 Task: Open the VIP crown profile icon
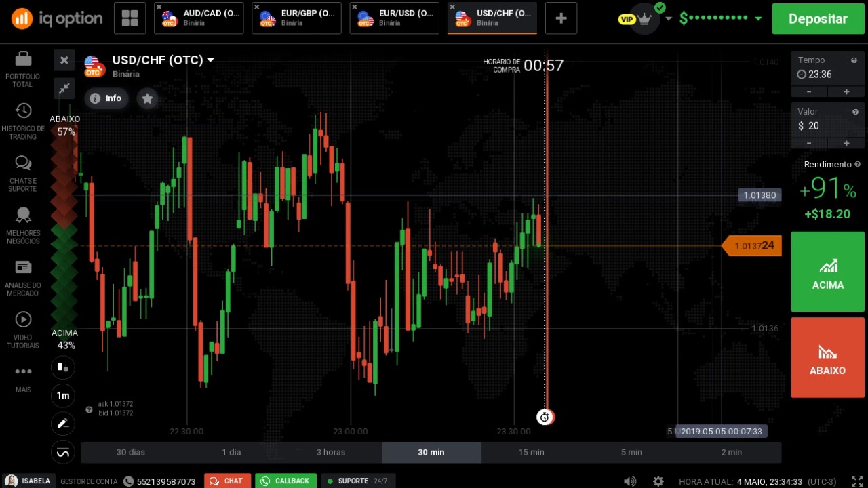(x=645, y=18)
